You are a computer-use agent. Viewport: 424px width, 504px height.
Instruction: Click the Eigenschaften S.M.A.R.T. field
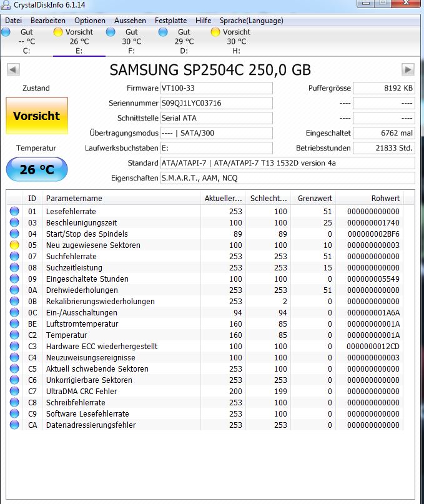coord(288,178)
